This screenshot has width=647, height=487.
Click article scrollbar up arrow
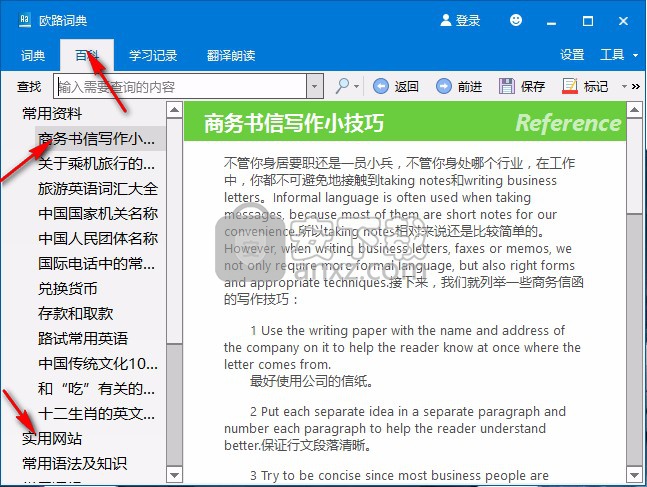(634, 110)
